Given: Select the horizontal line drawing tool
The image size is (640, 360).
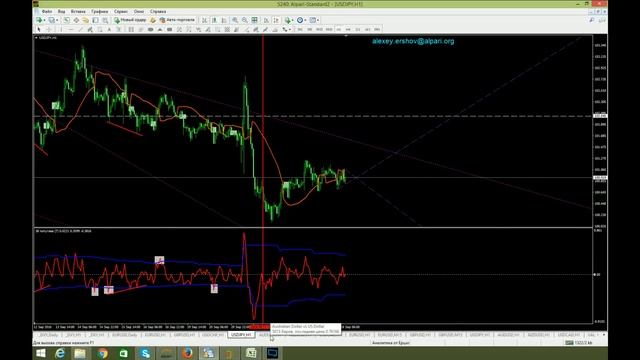Looking at the screenshot, I should click(71, 29).
